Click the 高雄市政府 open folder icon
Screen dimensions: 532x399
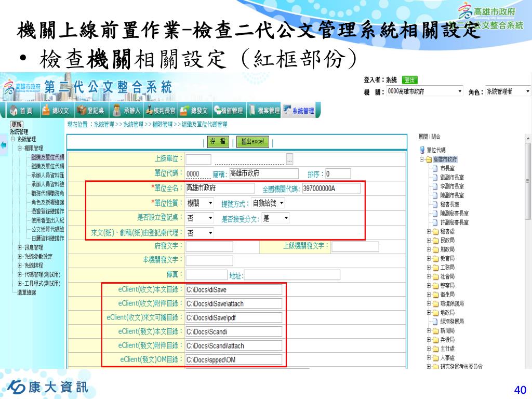pyautogui.click(x=429, y=159)
